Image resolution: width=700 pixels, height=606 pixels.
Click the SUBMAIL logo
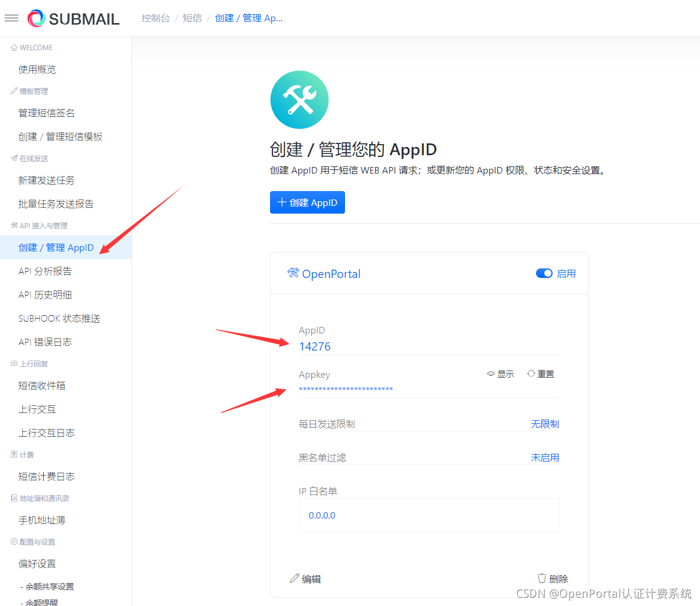[74, 19]
